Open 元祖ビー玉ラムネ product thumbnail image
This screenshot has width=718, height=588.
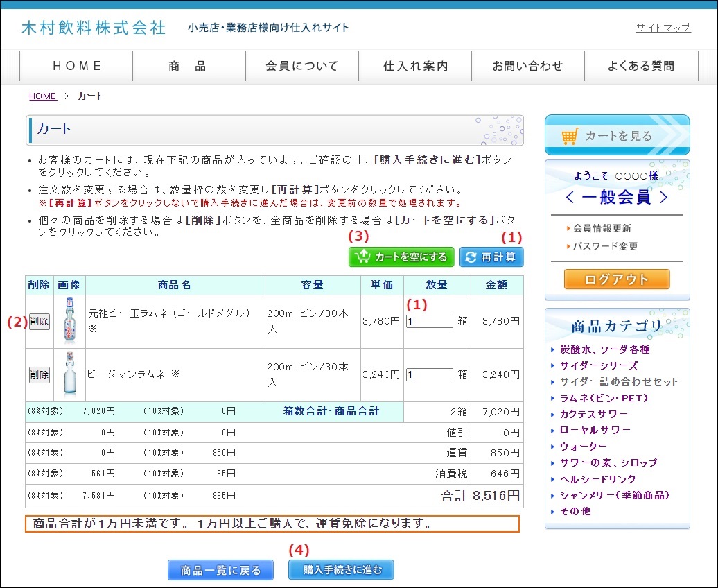pyautogui.click(x=69, y=321)
